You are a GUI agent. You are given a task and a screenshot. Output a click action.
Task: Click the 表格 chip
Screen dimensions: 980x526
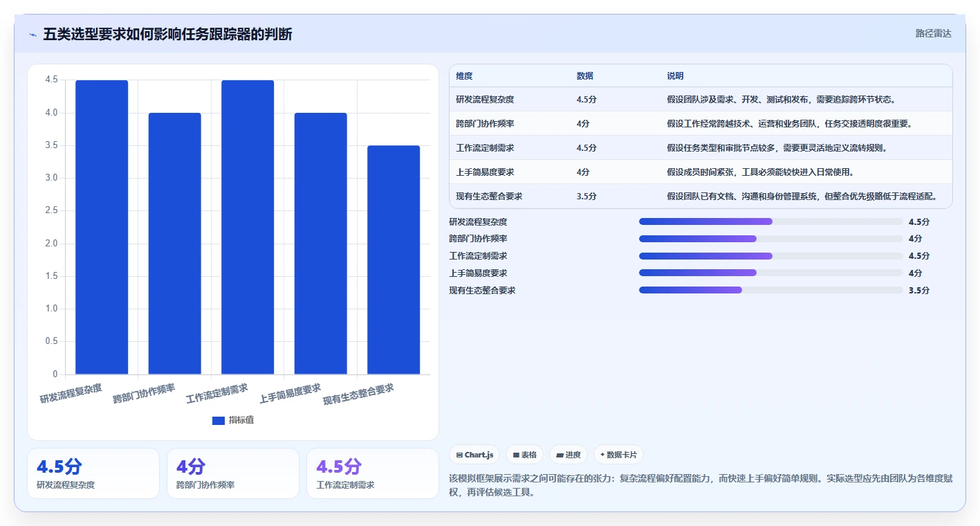[524, 455]
